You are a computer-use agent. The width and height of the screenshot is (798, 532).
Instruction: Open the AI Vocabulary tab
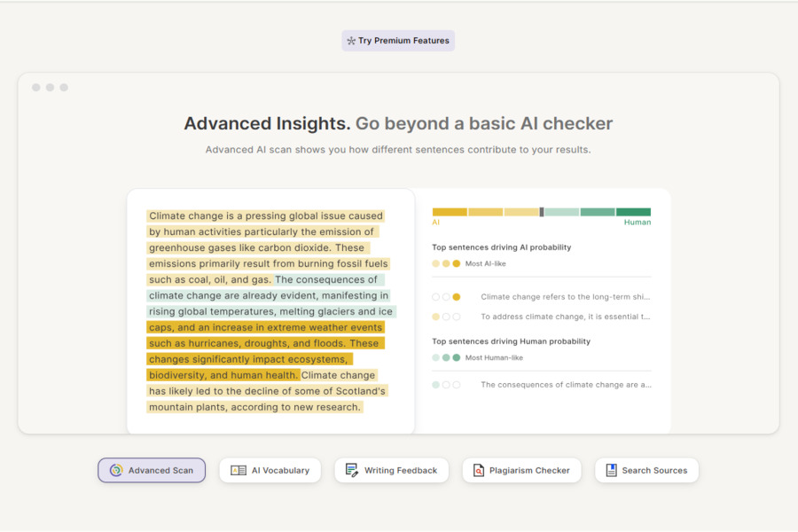click(x=270, y=471)
